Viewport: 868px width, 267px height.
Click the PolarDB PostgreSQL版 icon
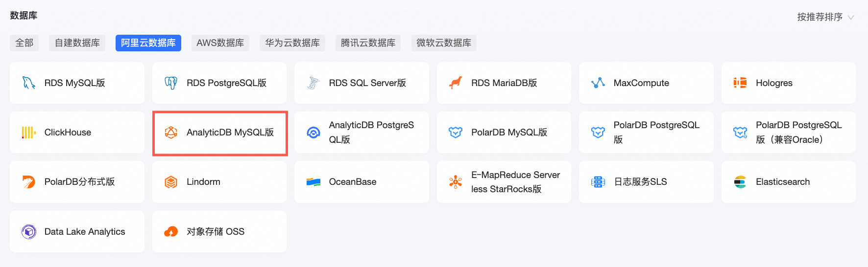pos(598,133)
